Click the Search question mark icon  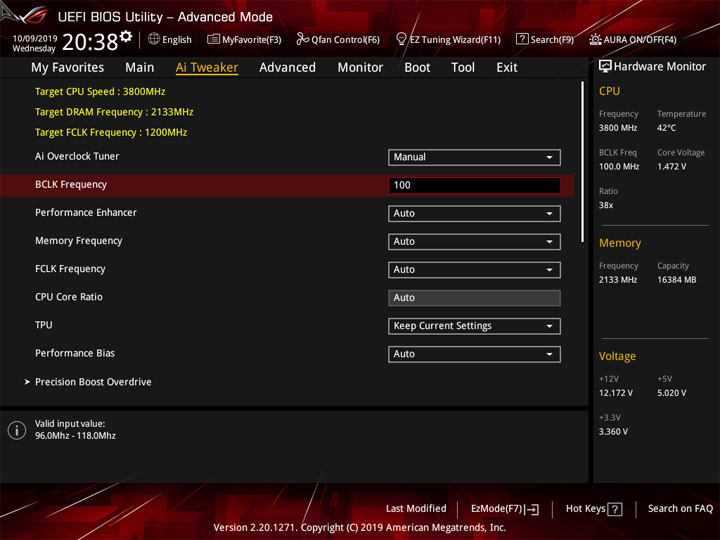pos(522,39)
